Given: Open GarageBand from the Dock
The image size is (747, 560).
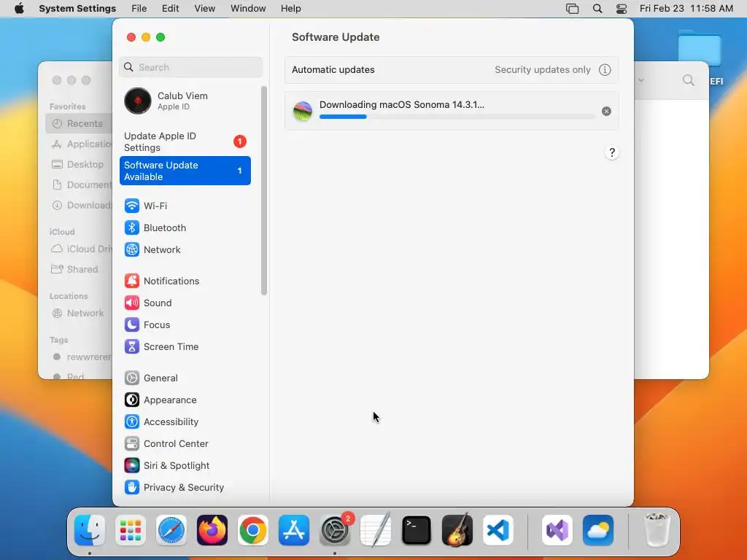Looking at the screenshot, I should pyautogui.click(x=457, y=530).
